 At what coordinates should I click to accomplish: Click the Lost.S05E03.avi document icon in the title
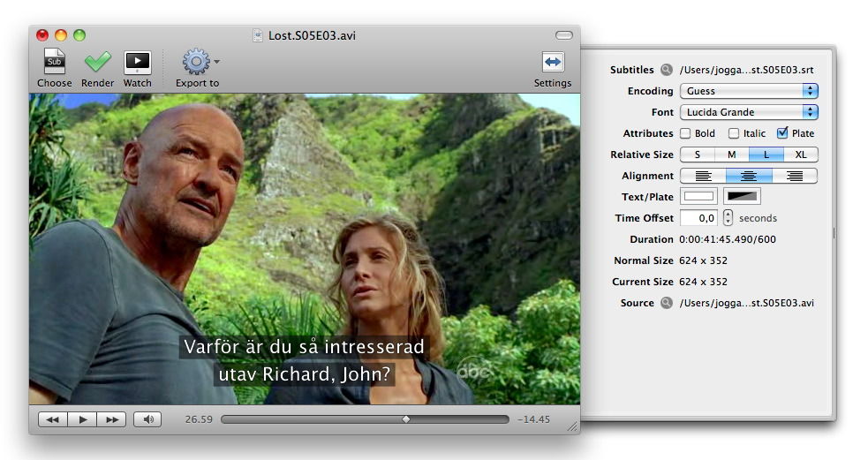click(258, 35)
